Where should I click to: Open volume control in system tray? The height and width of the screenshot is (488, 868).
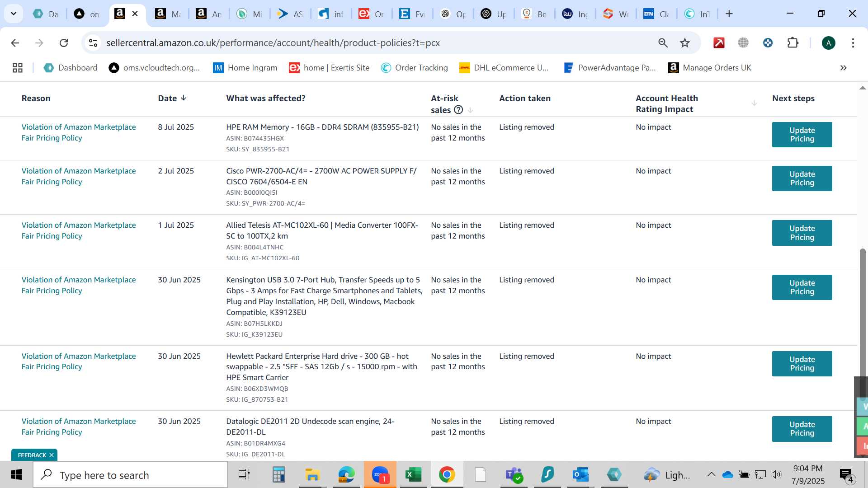[x=776, y=474]
